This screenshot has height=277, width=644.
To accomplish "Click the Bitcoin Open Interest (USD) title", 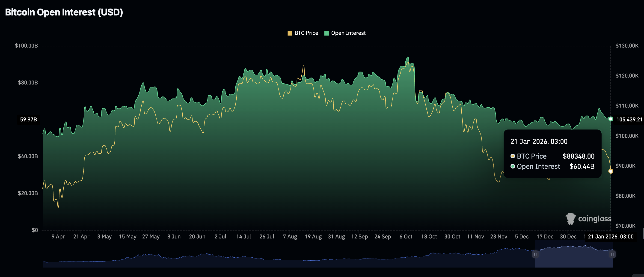I will (x=64, y=12).
